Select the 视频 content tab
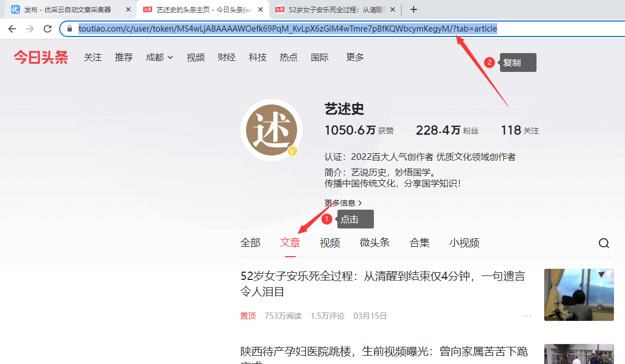Viewport: 625px width, 364px height. [x=330, y=243]
